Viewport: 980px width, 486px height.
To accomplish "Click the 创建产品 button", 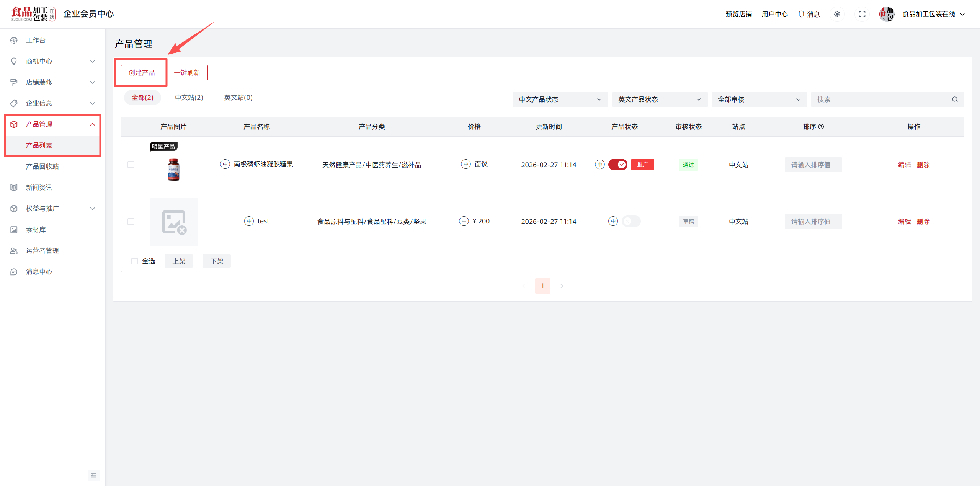I will pos(142,73).
